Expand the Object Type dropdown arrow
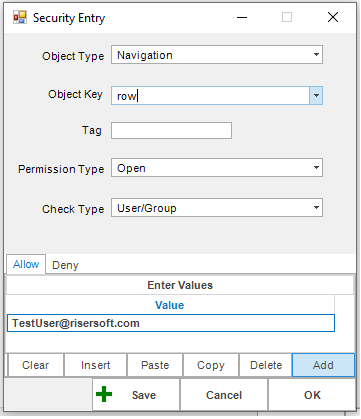361x419 pixels. pos(316,55)
